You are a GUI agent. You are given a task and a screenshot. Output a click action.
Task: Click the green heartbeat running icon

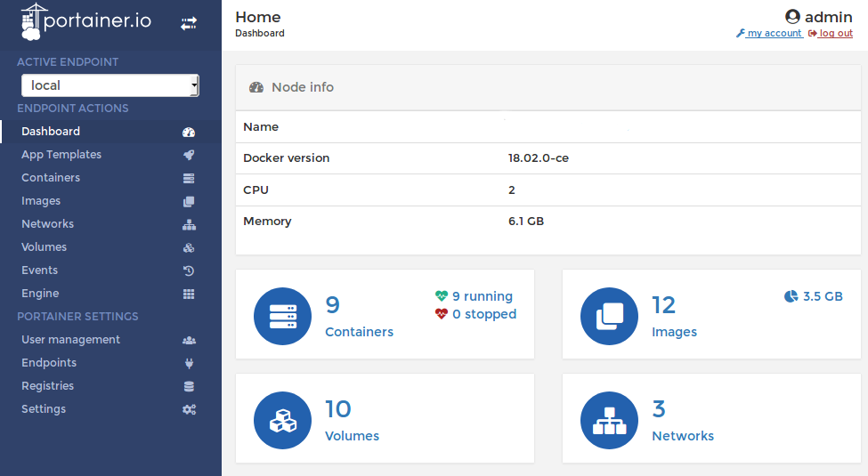click(x=442, y=296)
